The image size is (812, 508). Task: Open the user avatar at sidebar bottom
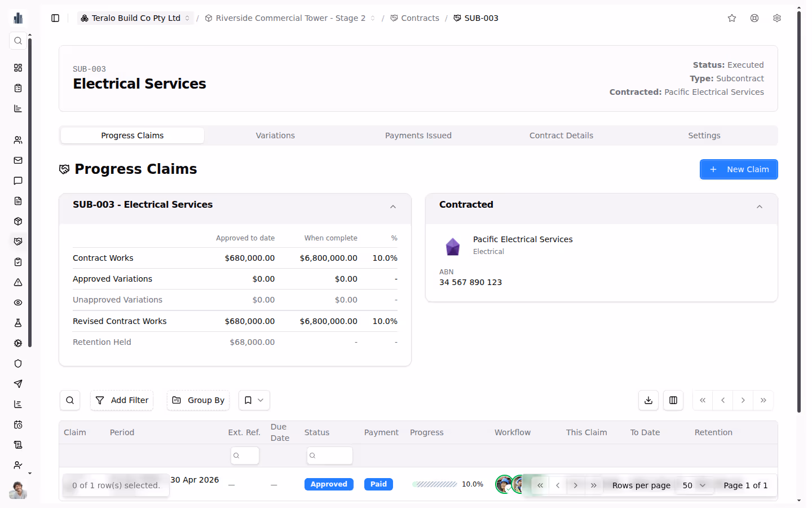[18, 490]
